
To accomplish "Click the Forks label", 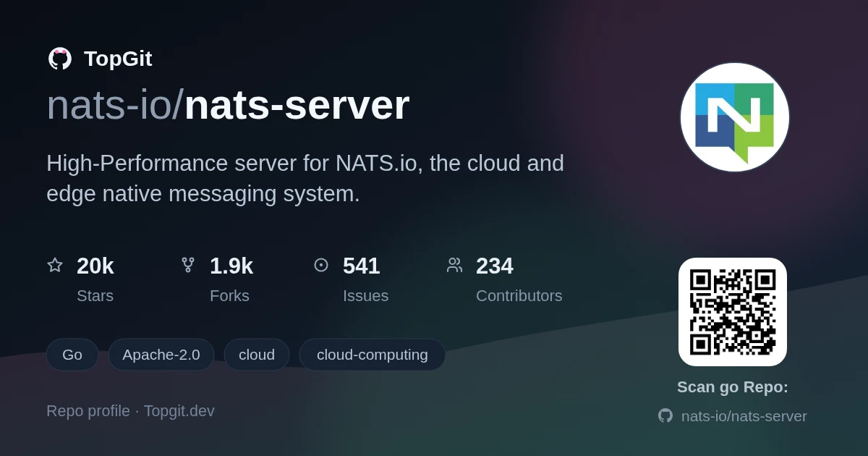I will coord(229,296).
